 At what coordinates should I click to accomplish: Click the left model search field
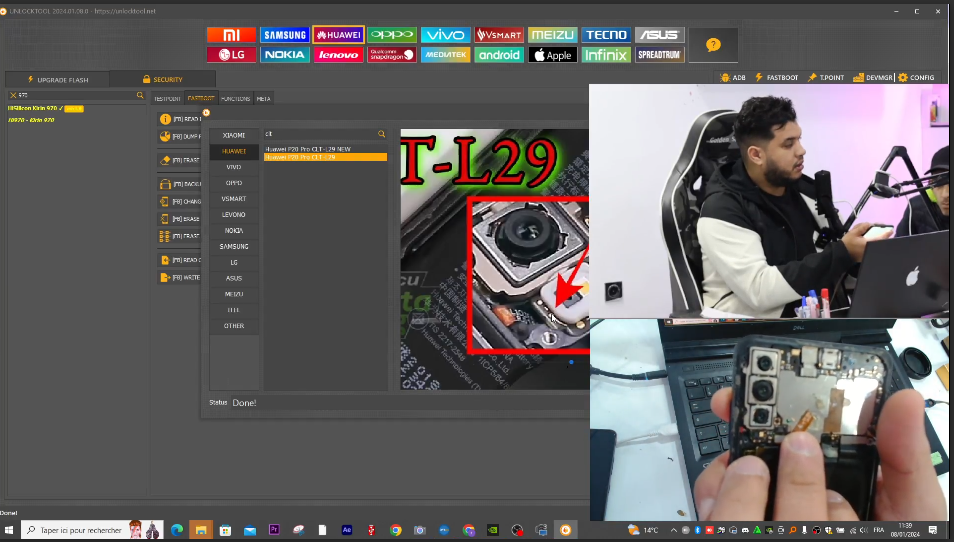tap(77, 96)
